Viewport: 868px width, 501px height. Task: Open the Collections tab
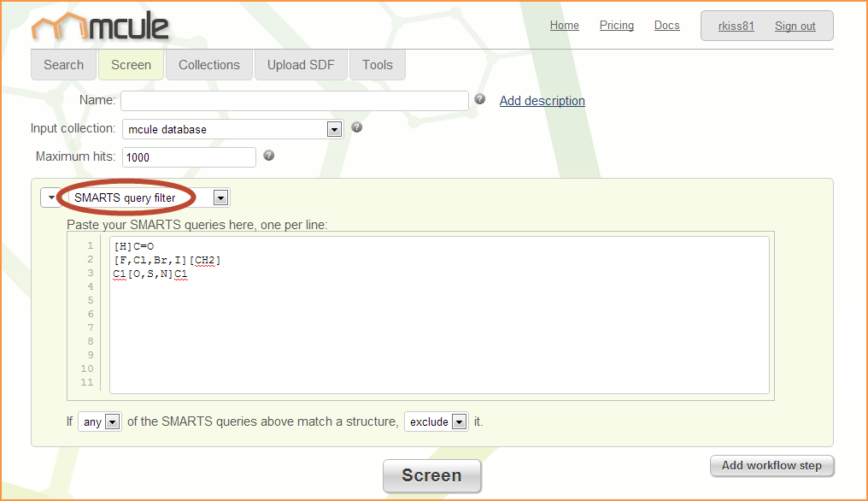tap(209, 65)
